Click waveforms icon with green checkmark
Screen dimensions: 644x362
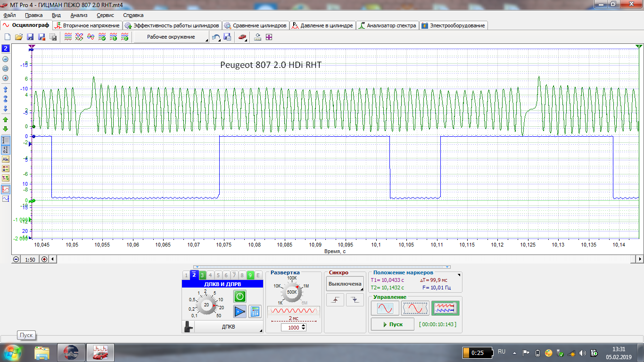pyautogui.click(x=102, y=37)
